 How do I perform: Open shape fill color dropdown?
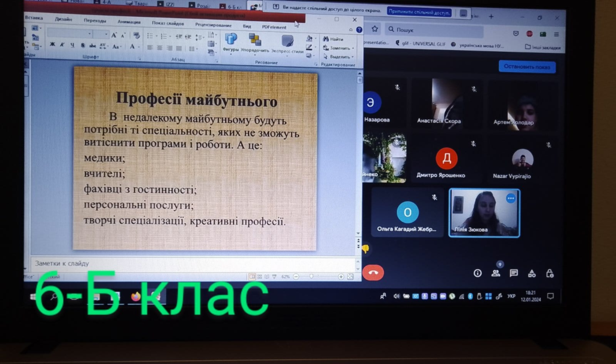tap(310, 38)
